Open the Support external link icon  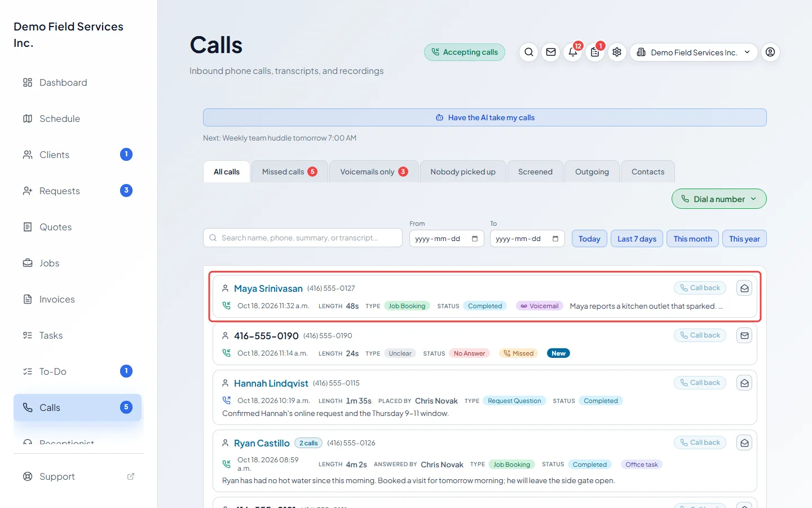pyautogui.click(x=131, y=476)
